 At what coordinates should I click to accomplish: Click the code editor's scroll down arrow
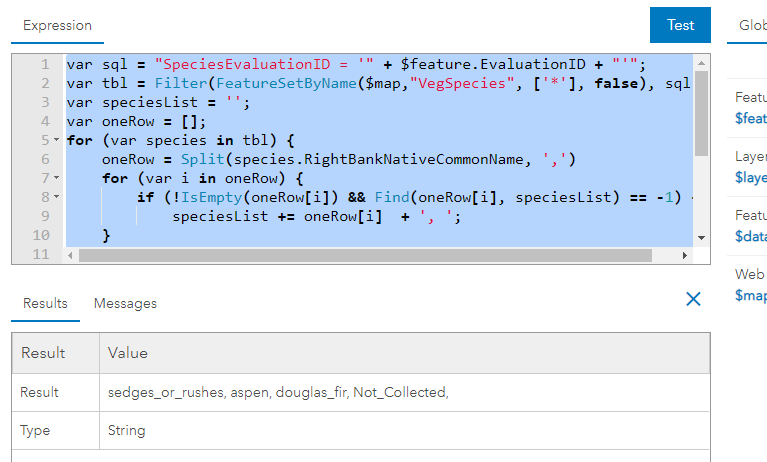[702, 237]
